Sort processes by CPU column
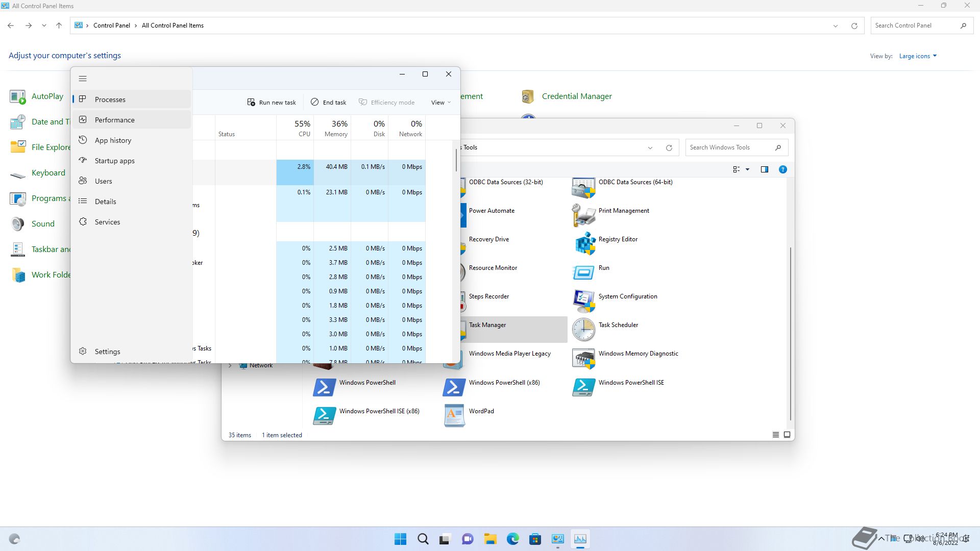The height and width of the screenshot is (551, 980). coord(295,128)
